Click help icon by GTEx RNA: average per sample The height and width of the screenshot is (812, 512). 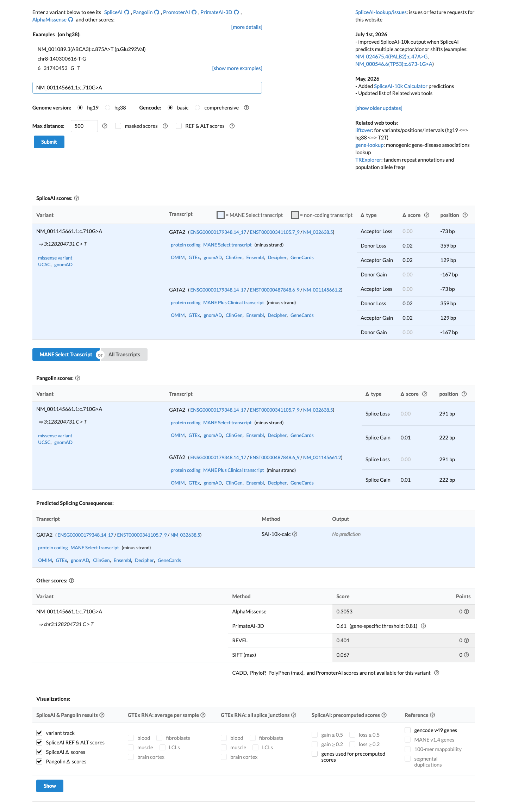[203, 715]
